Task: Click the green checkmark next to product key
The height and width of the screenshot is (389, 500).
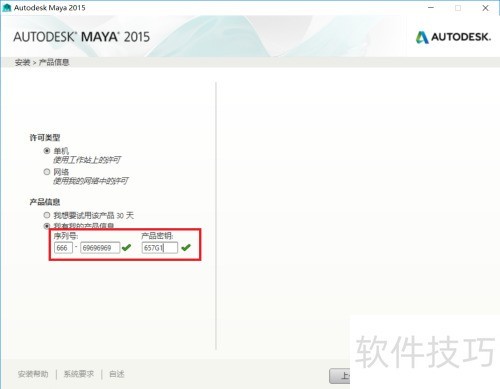Action: pos(186,247)
